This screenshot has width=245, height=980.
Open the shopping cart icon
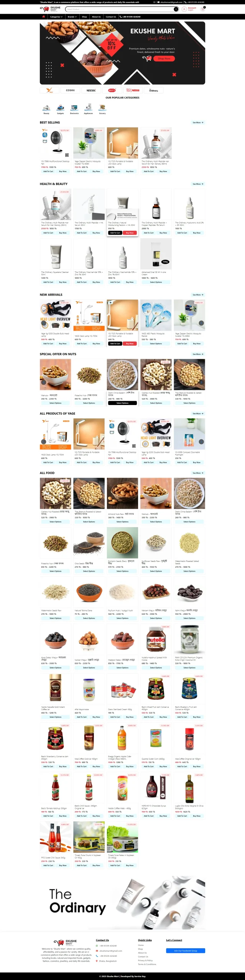point(202,9)
